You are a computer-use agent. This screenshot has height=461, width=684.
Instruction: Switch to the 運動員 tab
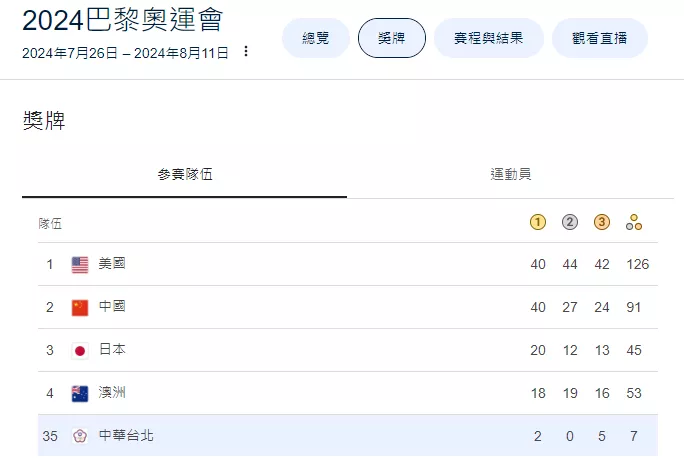tap(511, 174)
